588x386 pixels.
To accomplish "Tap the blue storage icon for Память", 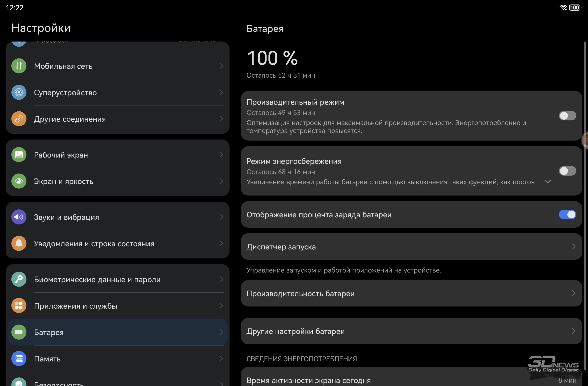I will click(x=19, y=358).
